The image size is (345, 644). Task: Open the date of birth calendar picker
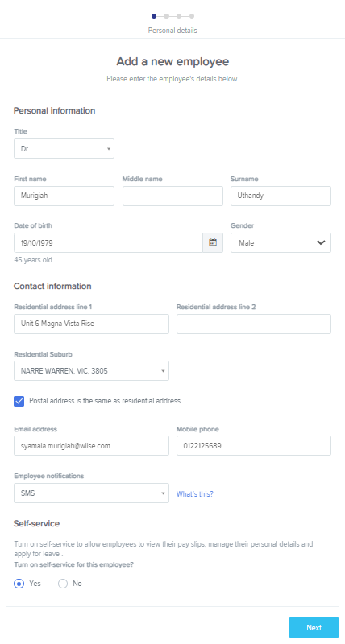213,242
